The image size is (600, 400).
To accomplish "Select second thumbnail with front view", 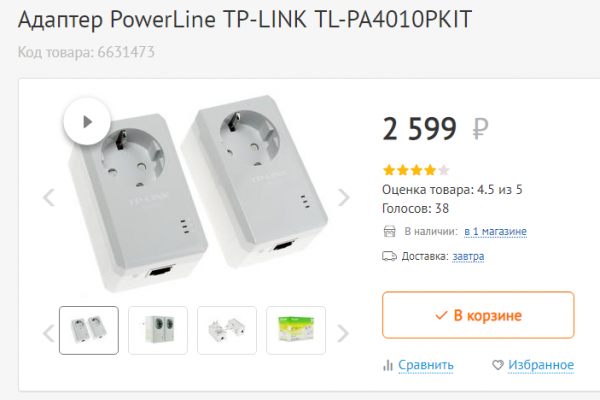I will 158,330.
